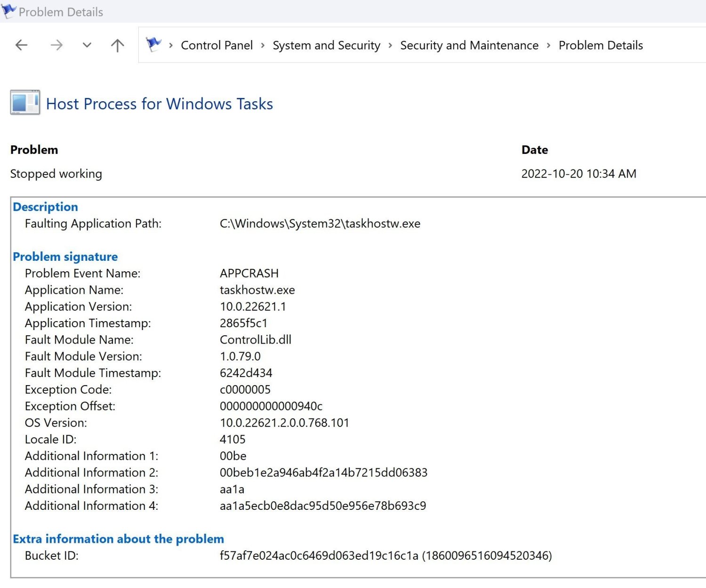Select the Bucket ID value text
The height and width of the screenshot is (588, 706).
point(386,556)
